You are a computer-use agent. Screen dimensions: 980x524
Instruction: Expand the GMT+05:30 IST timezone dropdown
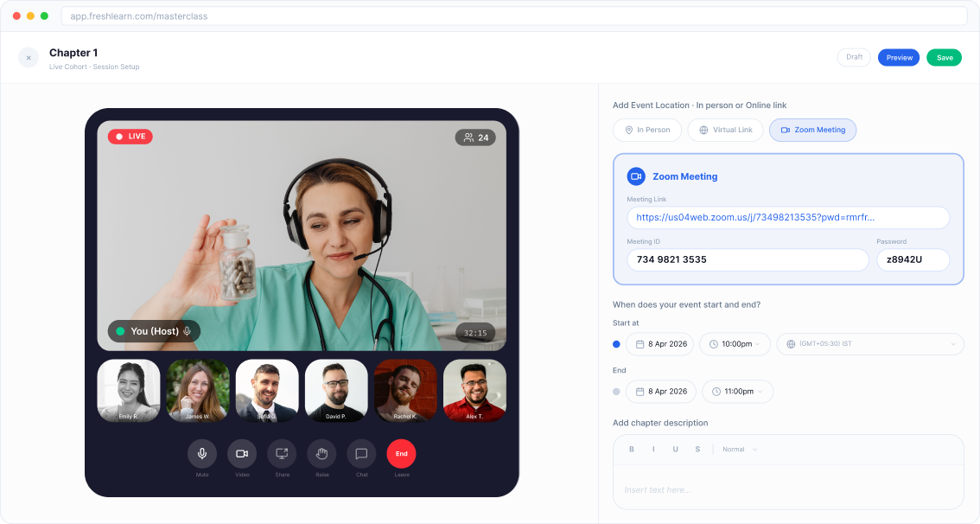pos(870,344)
